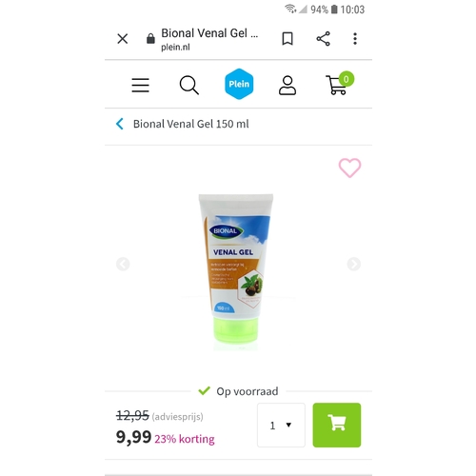
Task: Show next product image arrow
Action: click(354, 264)
